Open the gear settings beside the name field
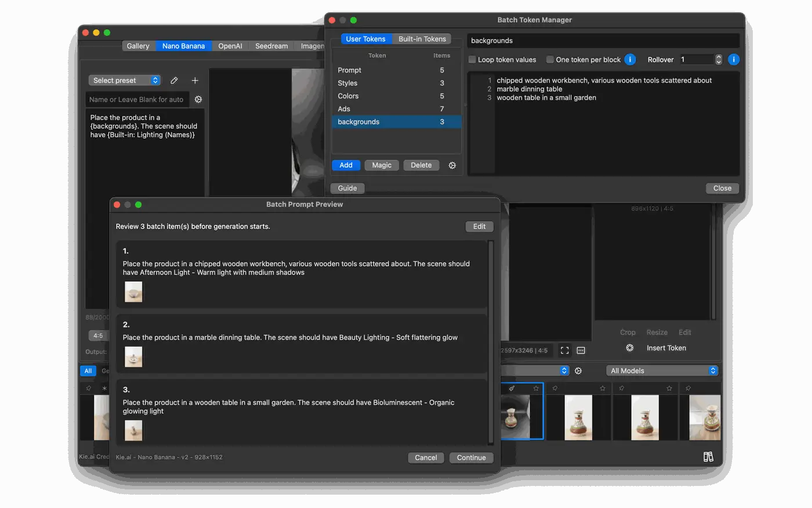Viewport: 812px width, 508px height. (198, 99)
